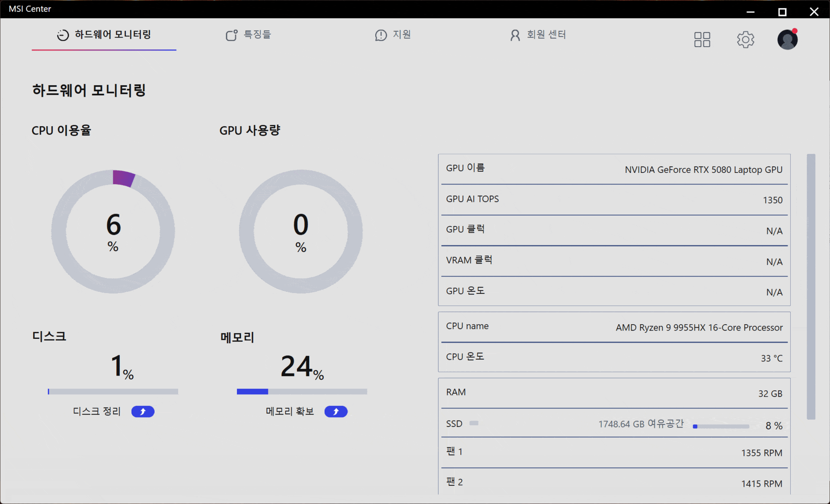Screen dimensions: 830x504
Task: Select the CPU usage donut gauge
Action: 113,231
